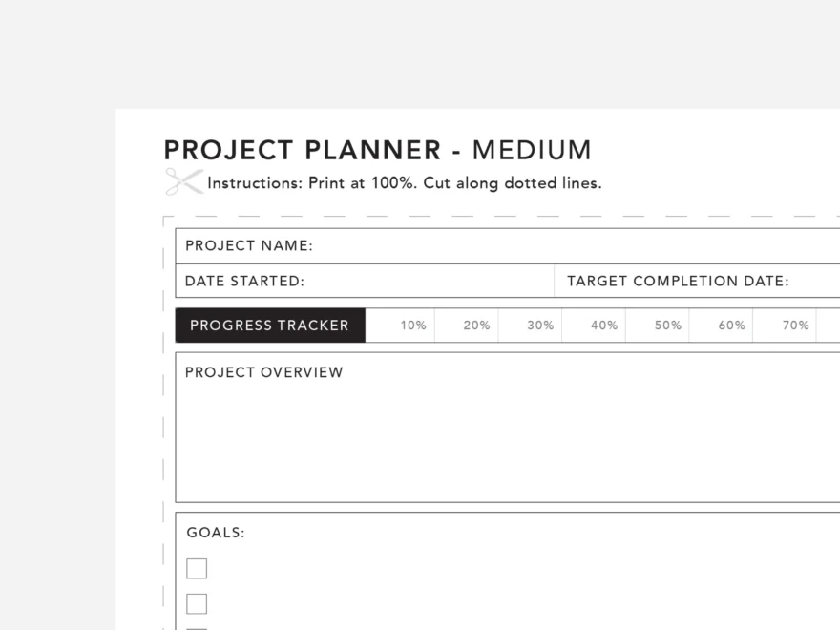Select the 10% progress cell
The width and height of the screenshot is (840, 630).
[x=401, y=325]
